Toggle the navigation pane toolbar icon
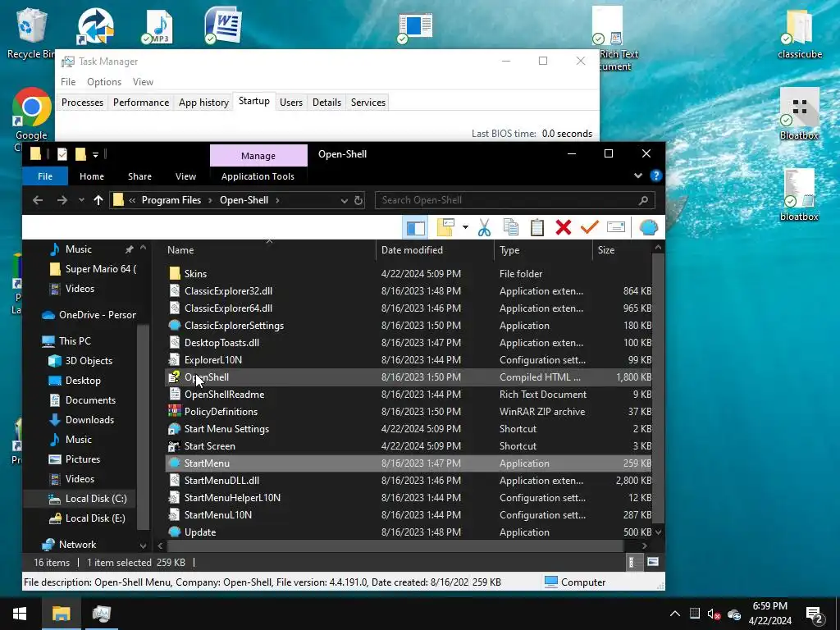This screenshot has width=840, height=630. (x=416, y=228)
